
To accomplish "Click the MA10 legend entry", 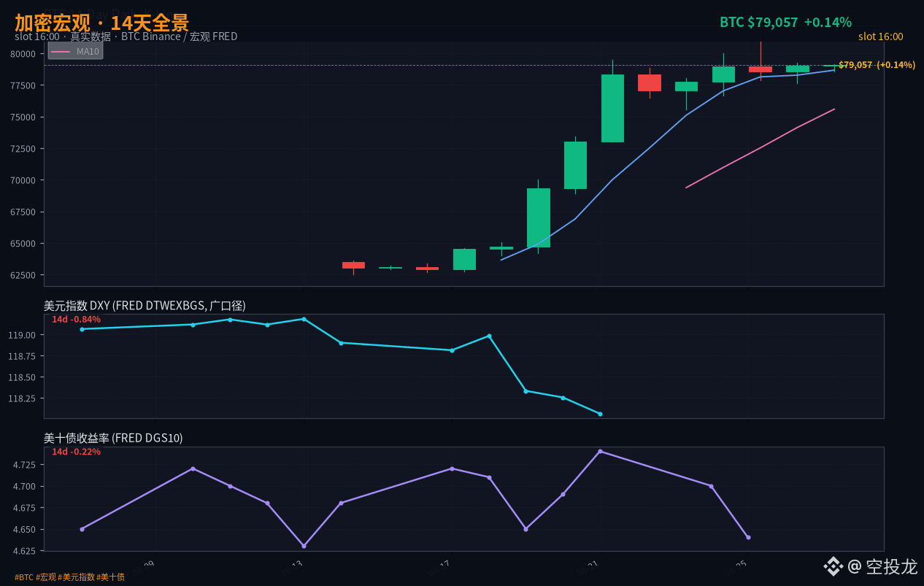I will pyautogui.click(x=76, y=51).
